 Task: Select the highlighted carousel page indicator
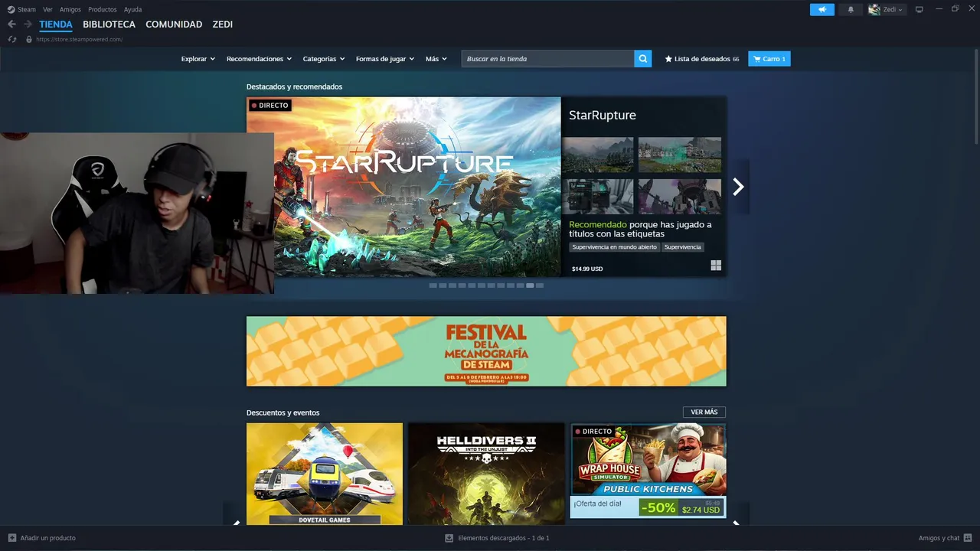[530, 285]
